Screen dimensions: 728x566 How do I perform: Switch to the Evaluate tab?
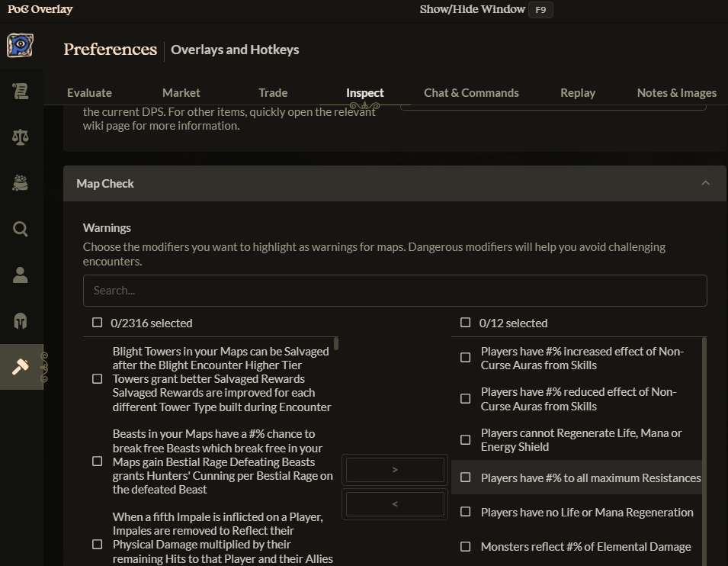coord(89,93)
